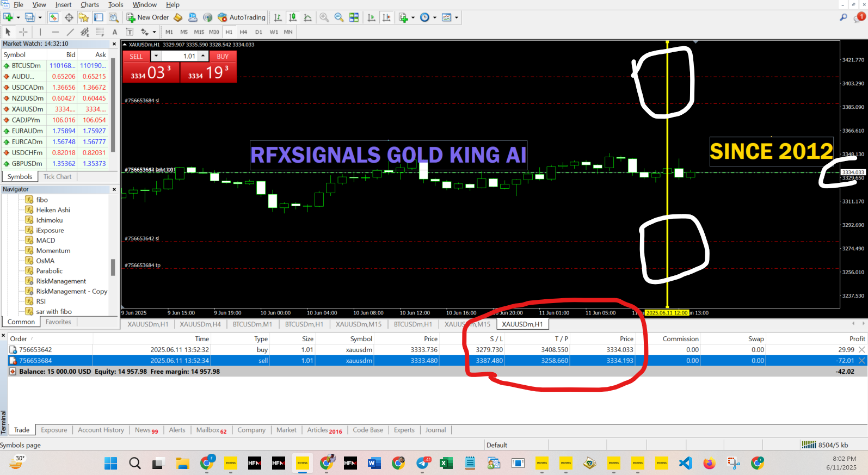Close order 756653684 with its X
The height and width of the screenshot is (475, 868).
click(x=861, y=361)
